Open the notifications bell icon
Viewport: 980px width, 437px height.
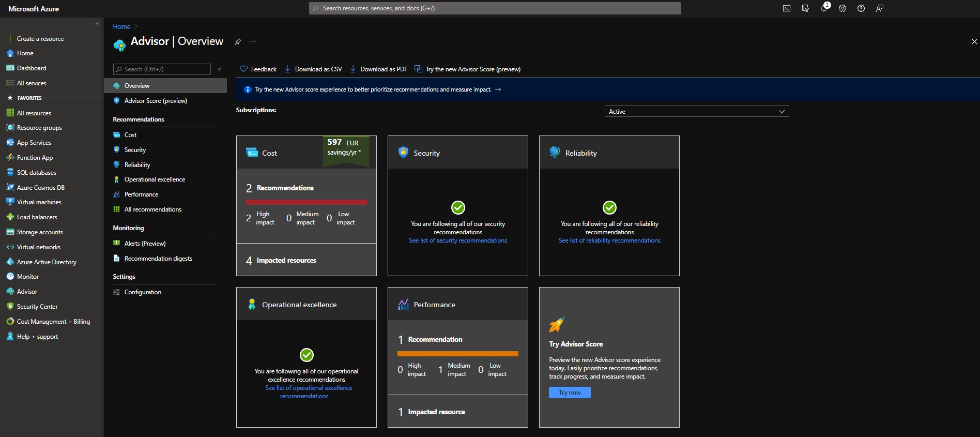[x=824, y=8]
